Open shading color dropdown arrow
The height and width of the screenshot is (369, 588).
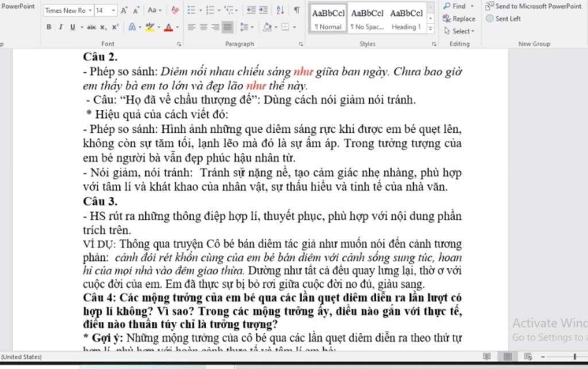276,28
